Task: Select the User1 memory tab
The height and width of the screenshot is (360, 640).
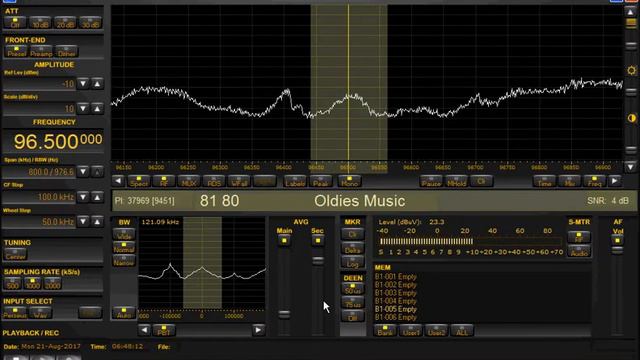Action: [x=411, y=330]
